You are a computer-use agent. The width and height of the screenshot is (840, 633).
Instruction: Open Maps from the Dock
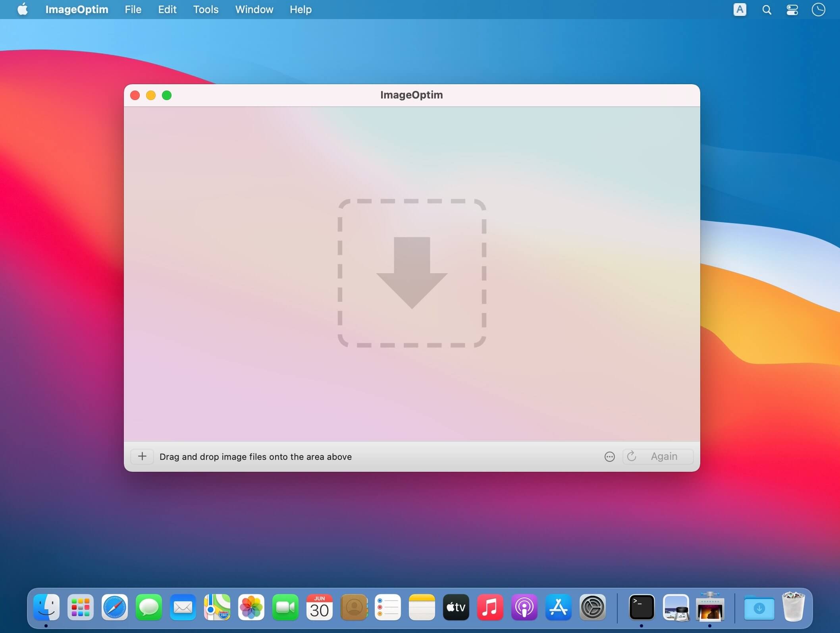point(217,607)
